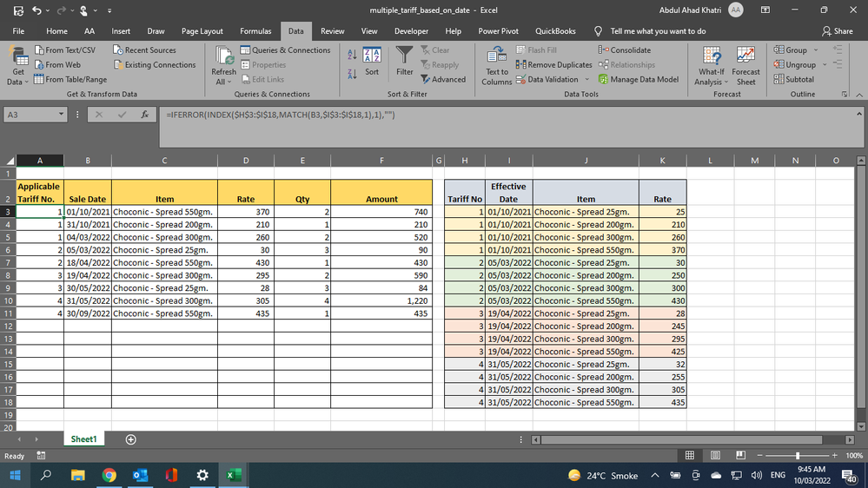Open the Undo history dropdown
The height and width of the screenshot is (488, 868).
point(47,10)
